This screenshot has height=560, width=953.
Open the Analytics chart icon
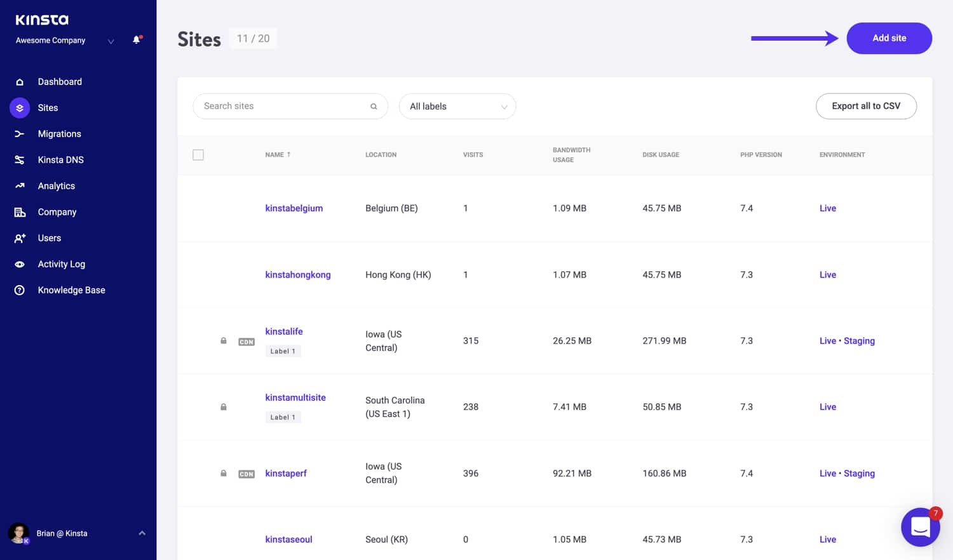pos(20,185)
